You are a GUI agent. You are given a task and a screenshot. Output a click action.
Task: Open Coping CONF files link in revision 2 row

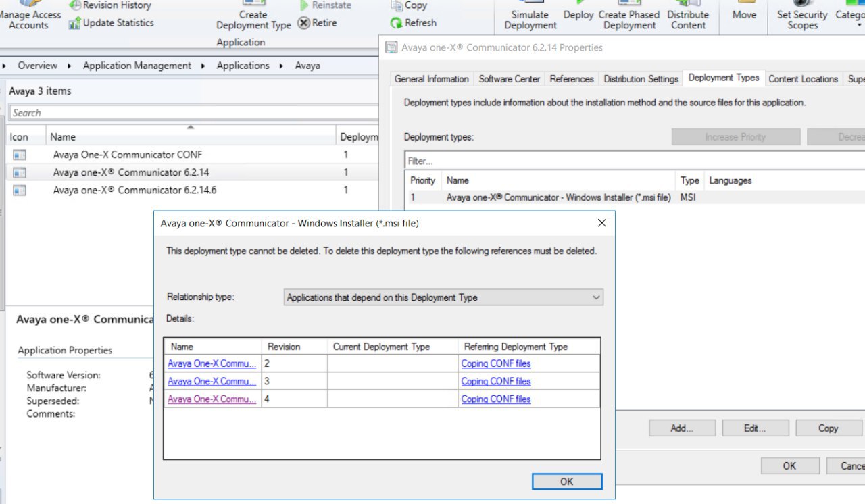coord(496,363)
